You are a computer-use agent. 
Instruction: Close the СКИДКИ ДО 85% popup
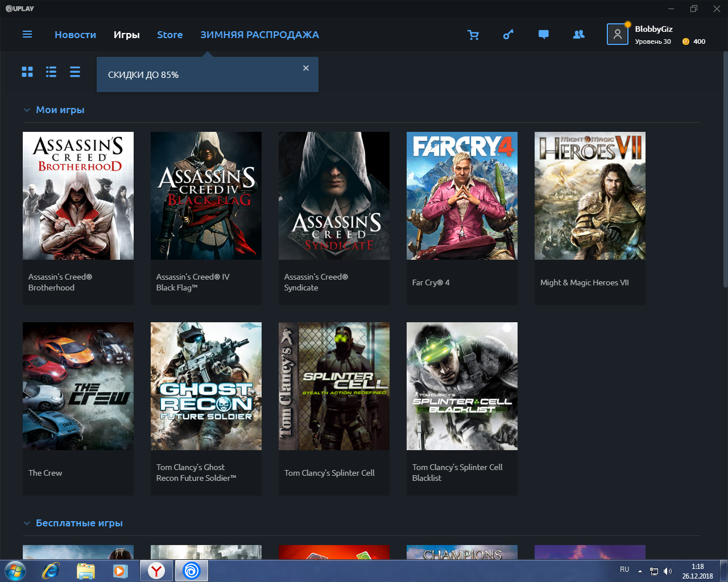pyautogui.click(x=306, y=68)
